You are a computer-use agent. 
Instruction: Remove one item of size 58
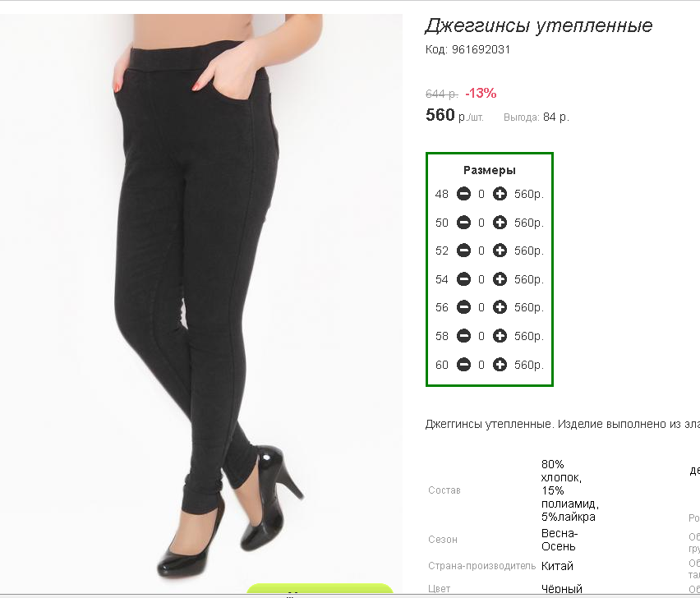(x=463, y=336)
